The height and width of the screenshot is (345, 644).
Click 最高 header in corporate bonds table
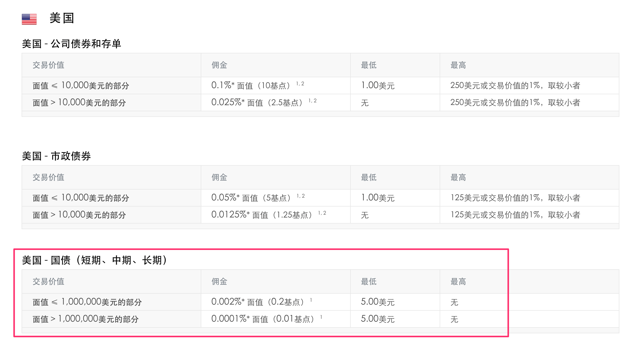click(x=458, y=65)
